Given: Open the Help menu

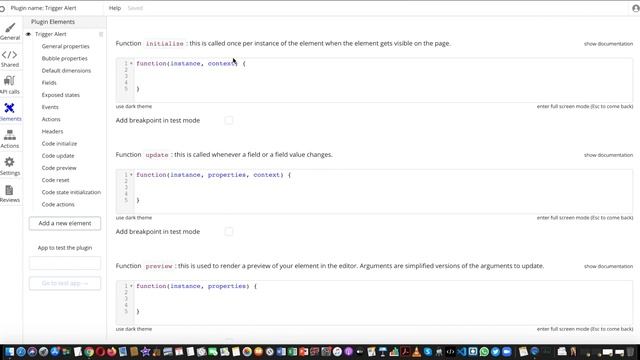Looking at the screenshot, I should click(115, 8).
